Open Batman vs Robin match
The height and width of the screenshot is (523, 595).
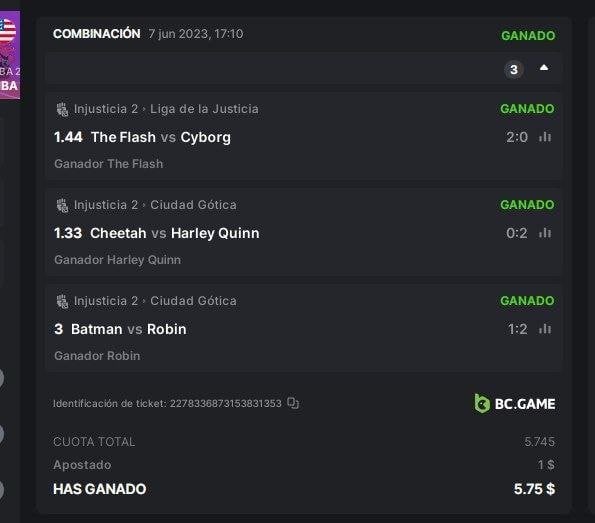click(x=129, y=329)
